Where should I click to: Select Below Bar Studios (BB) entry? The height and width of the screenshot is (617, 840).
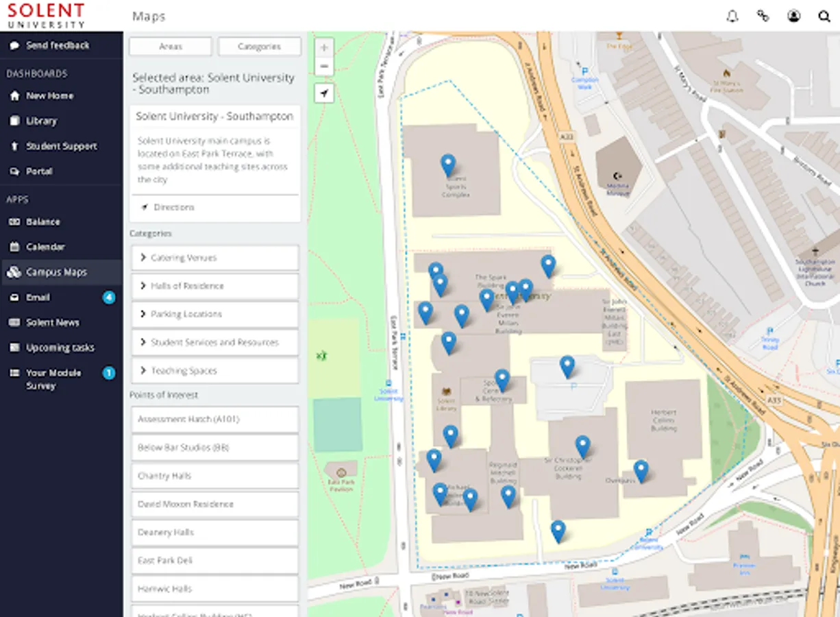click(215, 448)
